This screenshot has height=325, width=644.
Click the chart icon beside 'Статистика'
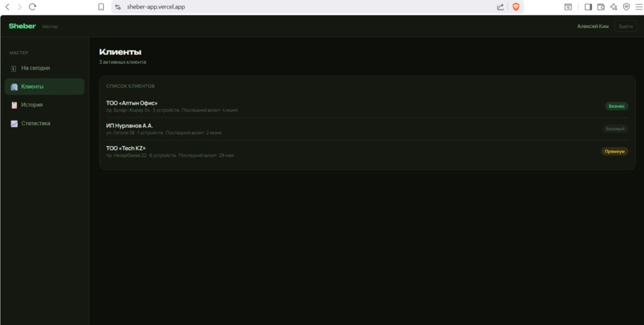coord(14,124)
